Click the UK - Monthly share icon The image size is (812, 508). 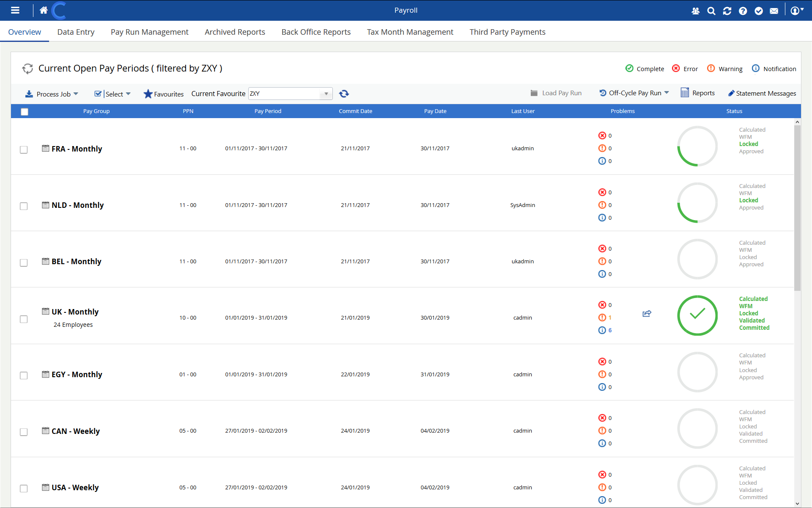coord(647,314)
